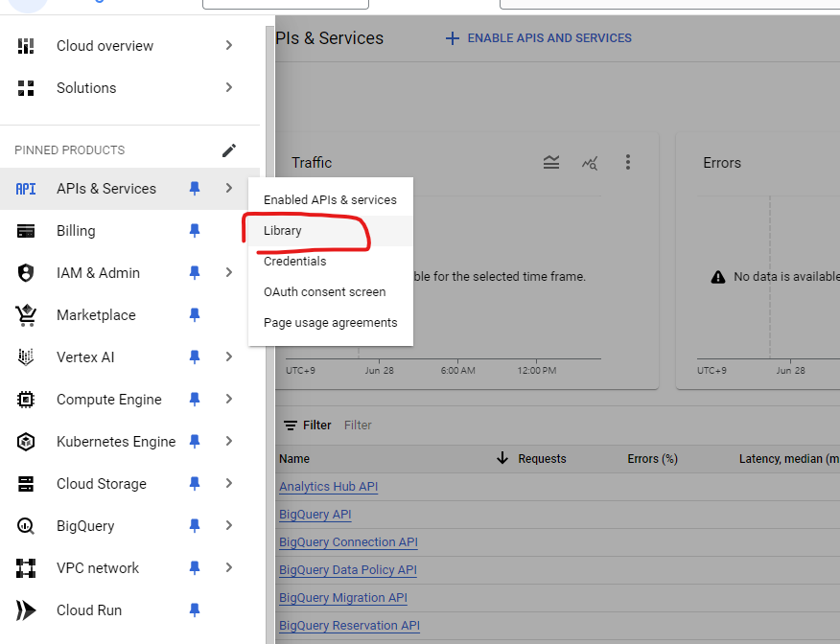Unpin Cloud Storage
The height and width of the screenshot is (644, 840).
coord(195,484)
